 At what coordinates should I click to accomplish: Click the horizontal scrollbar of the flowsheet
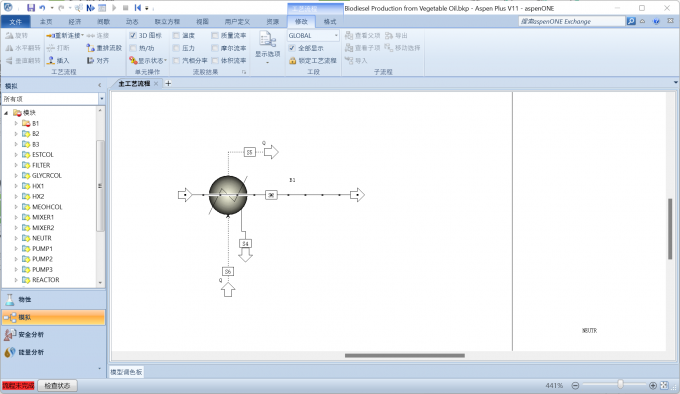click(405, 355)
